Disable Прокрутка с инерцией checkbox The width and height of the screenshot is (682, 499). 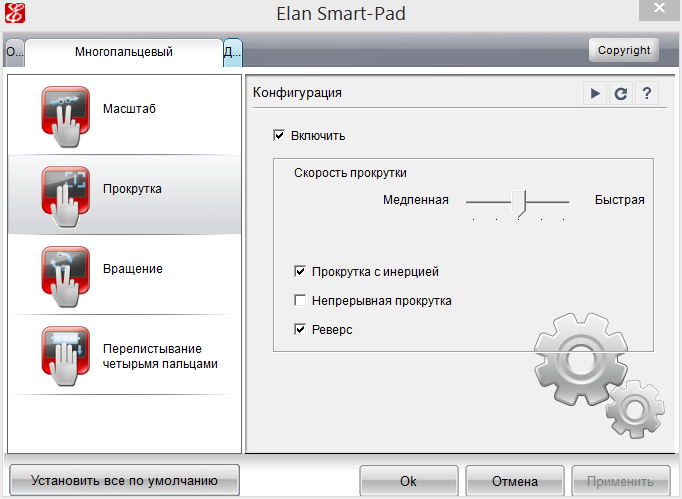(x=300, y=271)
